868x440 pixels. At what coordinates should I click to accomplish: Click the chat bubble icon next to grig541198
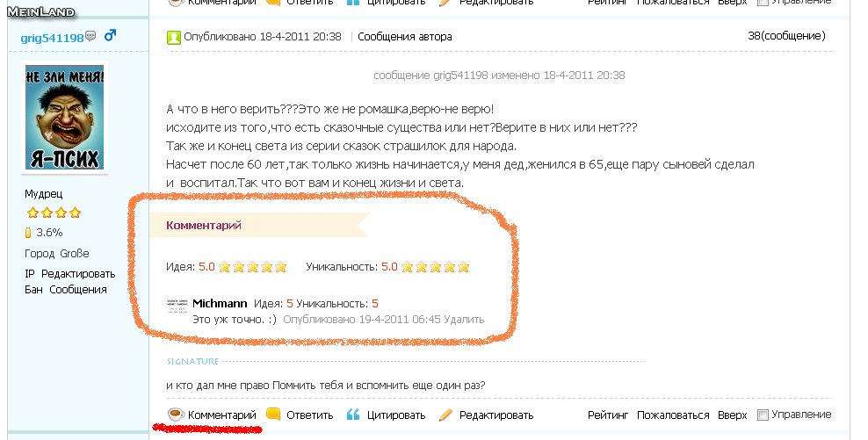[90, 36]
